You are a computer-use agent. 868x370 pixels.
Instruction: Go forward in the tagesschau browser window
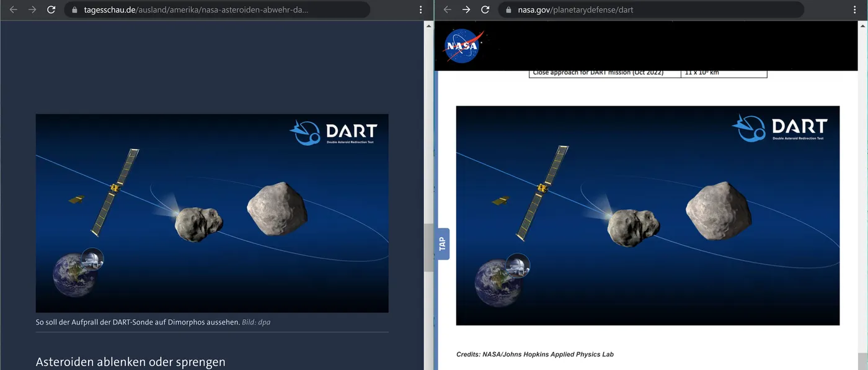click(x=32, y=10)
